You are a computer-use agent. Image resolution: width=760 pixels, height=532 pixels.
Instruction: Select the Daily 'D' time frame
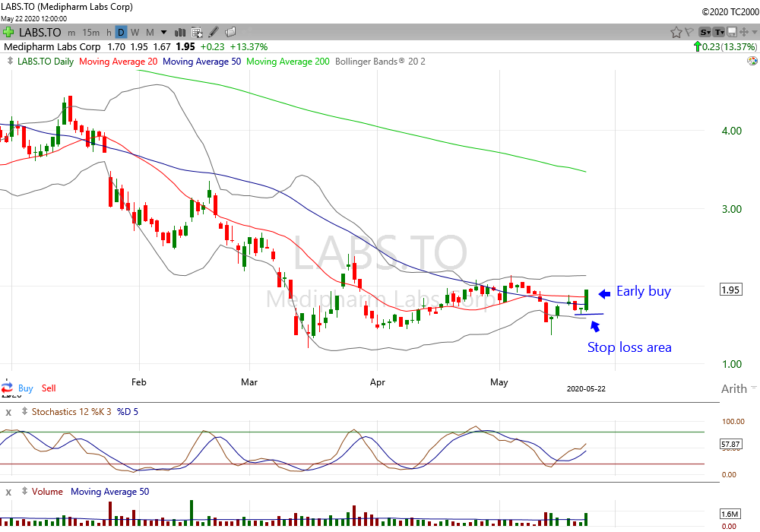(x=121, y=33)
